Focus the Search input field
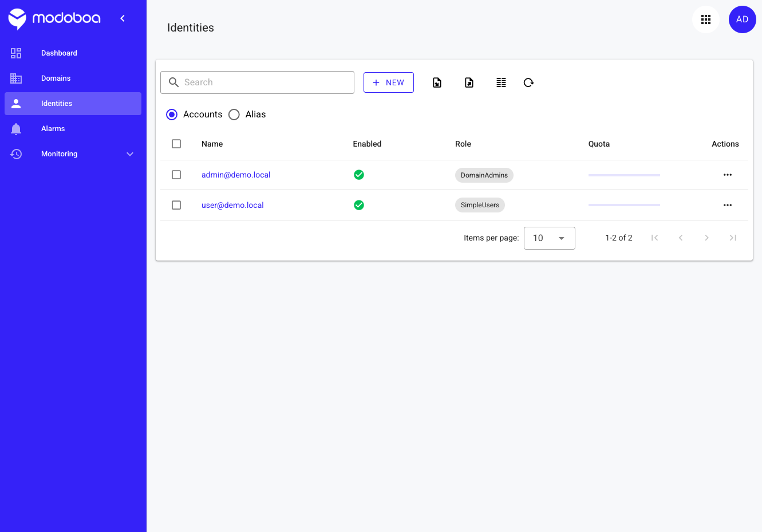The image size is (762, 532). point(258,82)
